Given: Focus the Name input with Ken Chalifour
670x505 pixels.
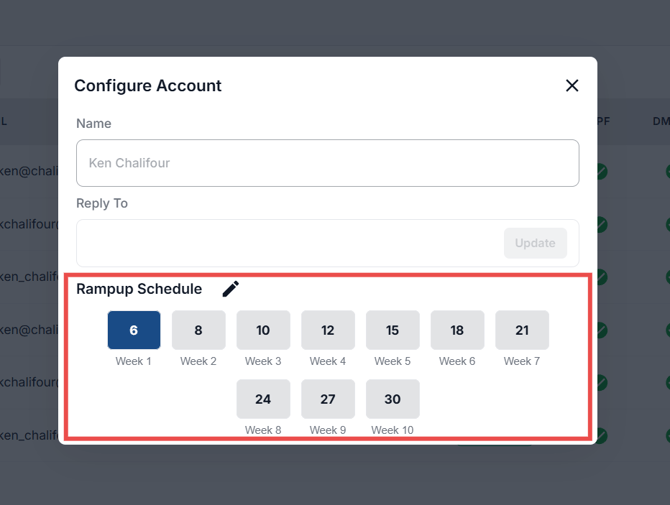Looking at the screenshot, I should coord(327,163).
